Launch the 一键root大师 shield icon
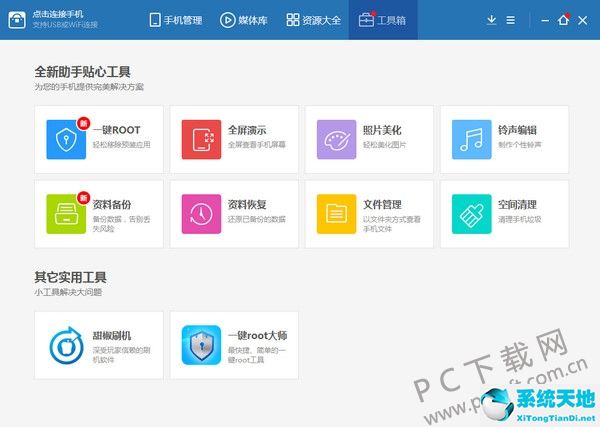Viewport: 600px width, 427px height. 201,345
